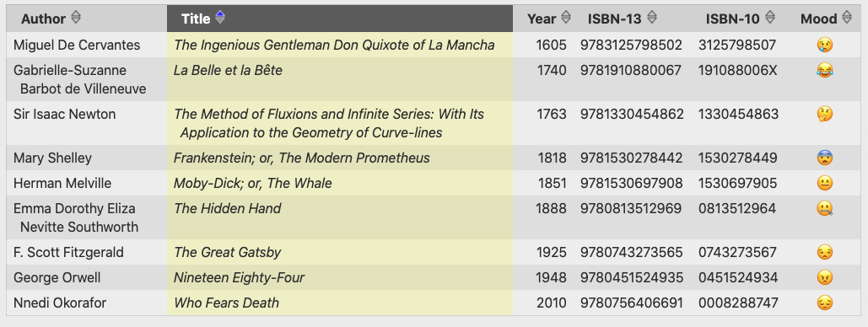Select the Author column header text

click(x=43, y=19)
